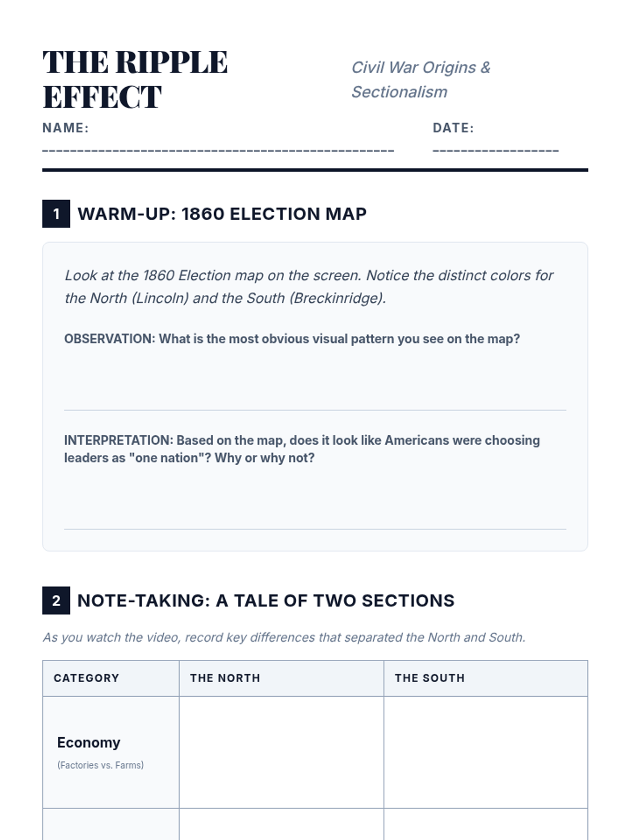Image resolution: width=630 pixels, height=840 pixels.
Task: Click the italic 1860 Election map instructions
Action: (309, 287)
